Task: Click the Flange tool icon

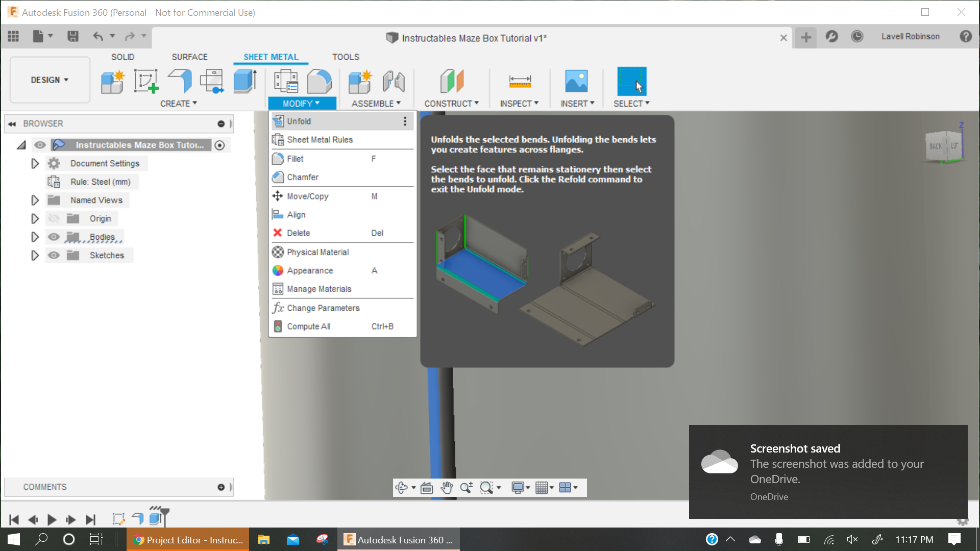Action: click(x=180, y=81)
